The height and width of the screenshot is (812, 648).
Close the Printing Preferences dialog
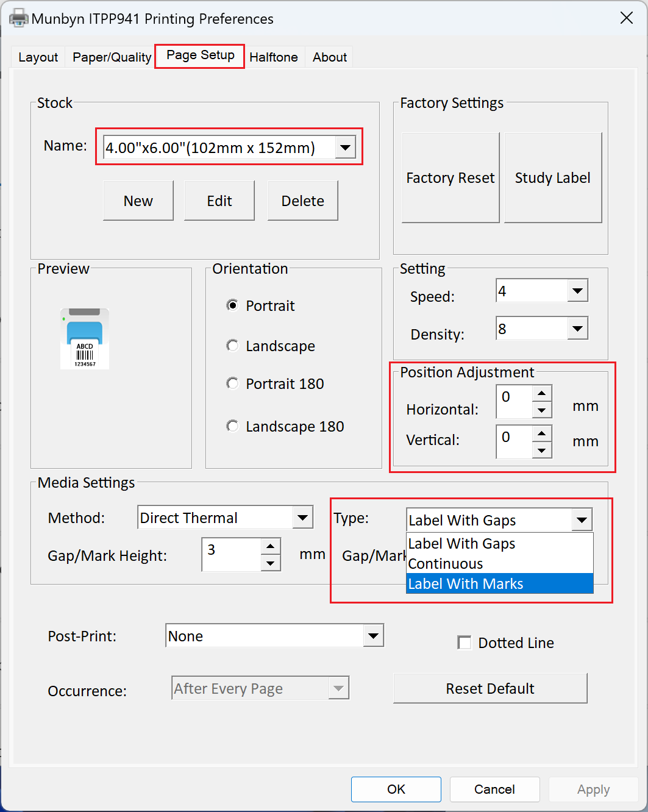[626, 18]
